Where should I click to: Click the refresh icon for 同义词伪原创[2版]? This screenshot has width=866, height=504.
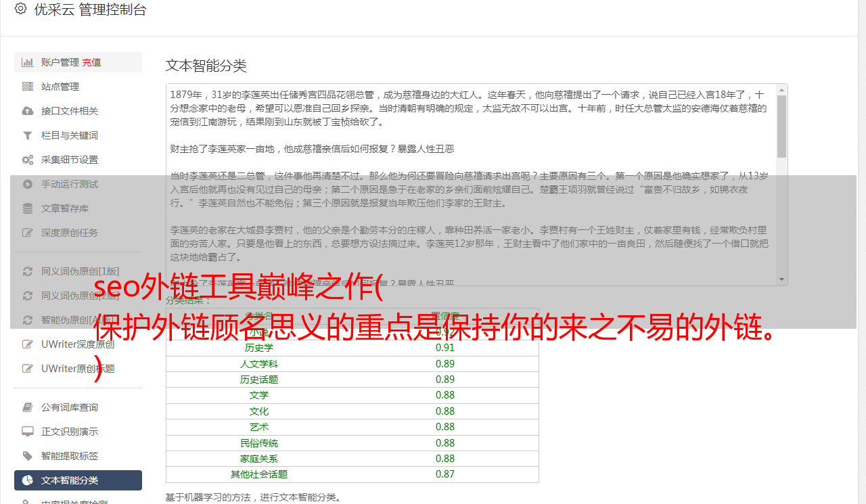pos(28,296)
